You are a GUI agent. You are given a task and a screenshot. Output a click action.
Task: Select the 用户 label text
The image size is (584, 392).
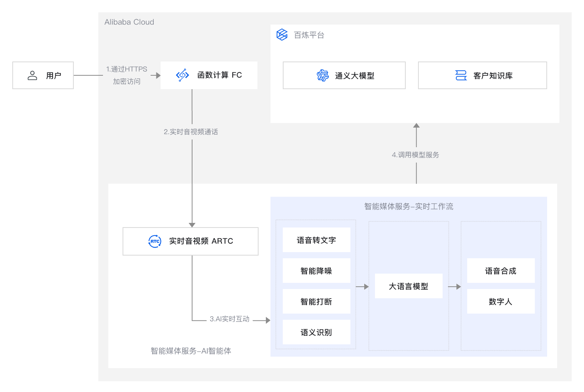click(54, 76)
